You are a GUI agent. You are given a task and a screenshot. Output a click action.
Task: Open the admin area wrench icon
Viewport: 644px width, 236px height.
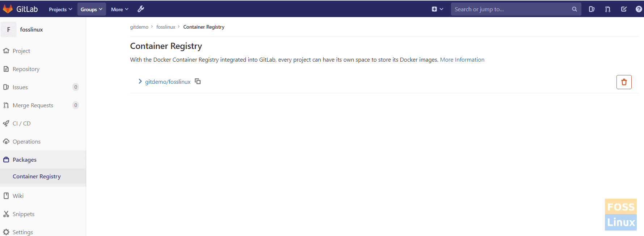pyautogui.click(x=141, y=9)
